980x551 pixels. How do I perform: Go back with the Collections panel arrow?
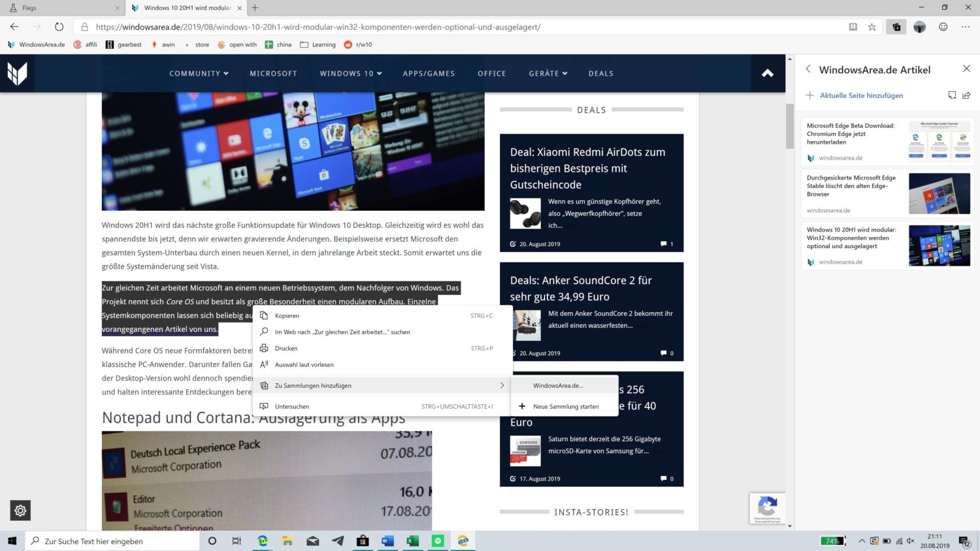[808, 69]
